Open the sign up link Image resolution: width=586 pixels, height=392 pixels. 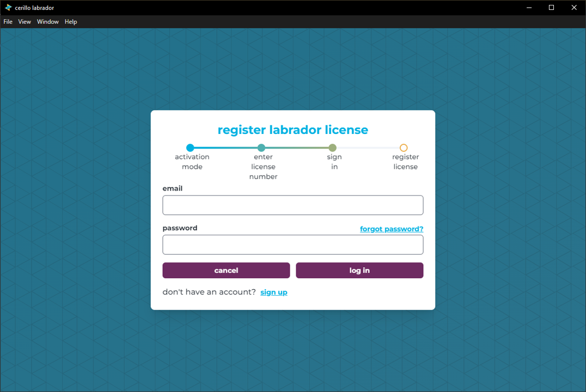point(273,292)
